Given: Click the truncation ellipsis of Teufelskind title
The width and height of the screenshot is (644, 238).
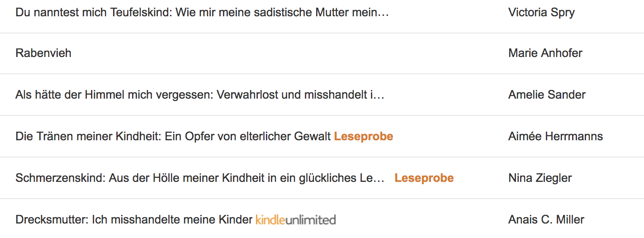Looking at the screenshot, I should click(384, 13).
